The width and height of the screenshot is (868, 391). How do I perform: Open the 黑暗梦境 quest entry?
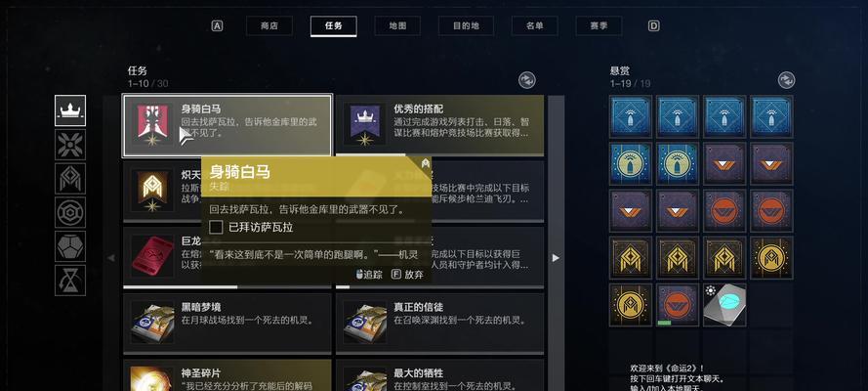227,323
